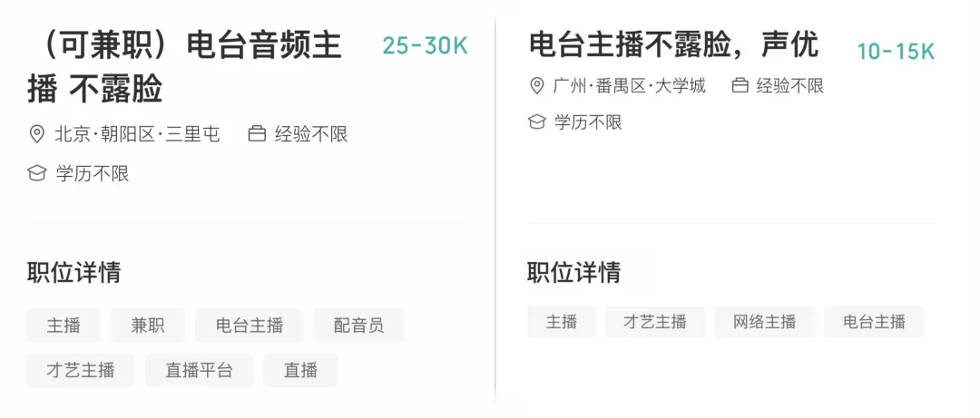Click the 10-15K salary label
The image size is (980, 418).
pyautogui.click(x=896, y=52)
